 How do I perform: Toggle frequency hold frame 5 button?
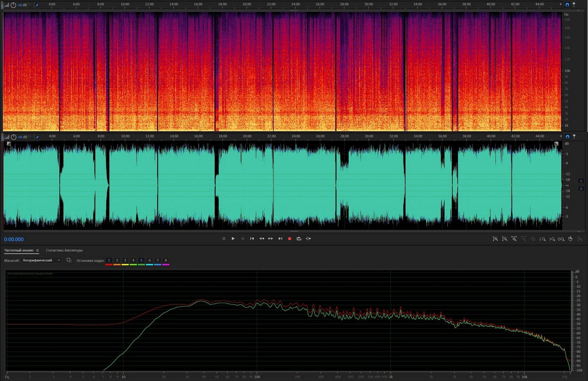141,261
